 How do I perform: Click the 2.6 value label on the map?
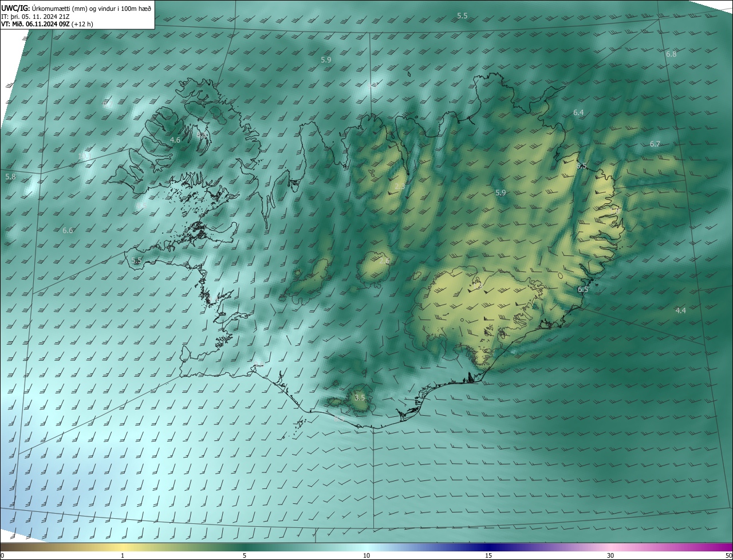coord(384,261)
